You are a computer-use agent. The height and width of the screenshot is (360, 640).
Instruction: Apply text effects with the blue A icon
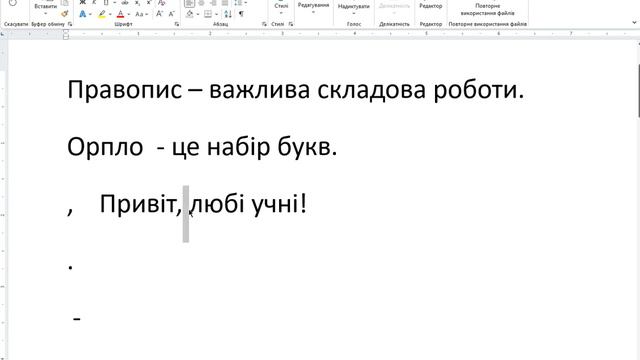coord(82,14)
